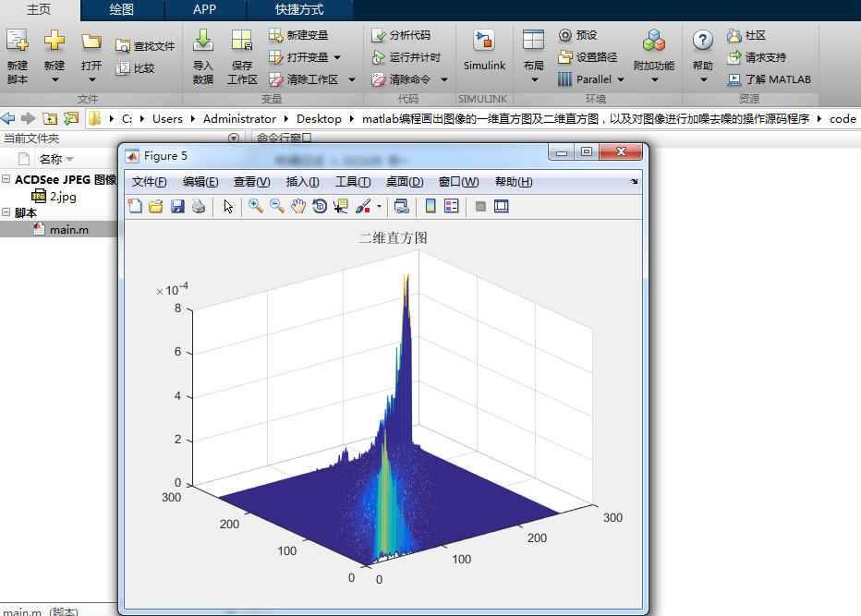
Task: Toggle Insert Colorbar in Figure 5 toolbar
Action: point(430,207)
